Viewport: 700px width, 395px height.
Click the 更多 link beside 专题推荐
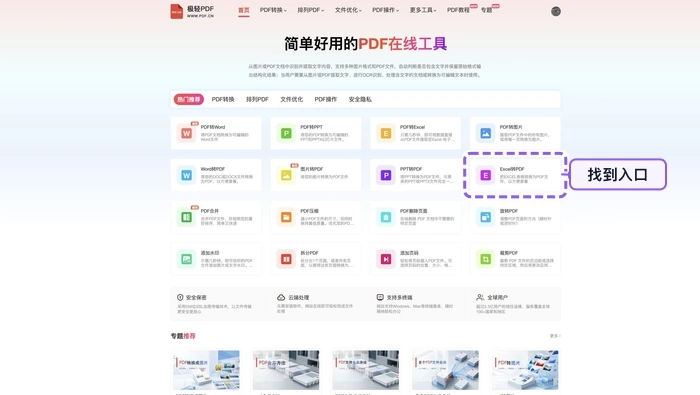point(555,336)
